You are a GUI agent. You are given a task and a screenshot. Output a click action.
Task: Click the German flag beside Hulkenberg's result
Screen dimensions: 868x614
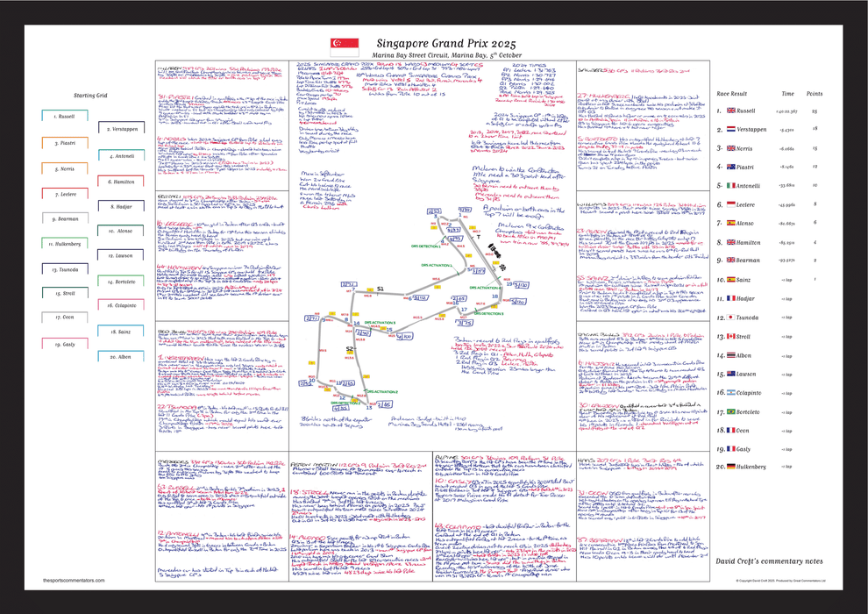(x=729, y=467)
